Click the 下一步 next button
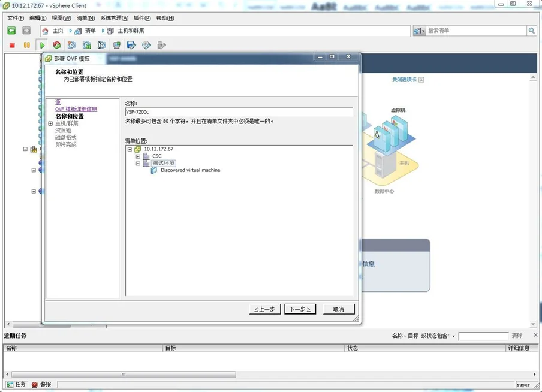The image size is (542, 392). (x=300, y=309)
